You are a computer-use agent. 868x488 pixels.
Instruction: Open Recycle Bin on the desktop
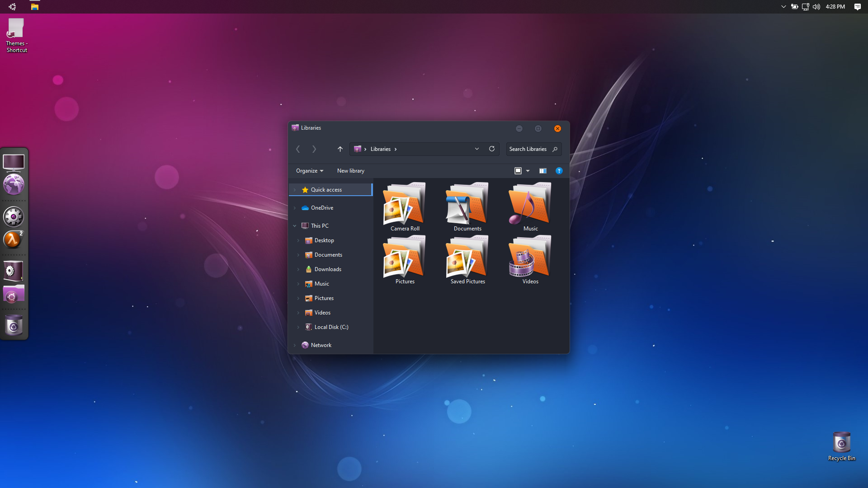coord(841,445)
